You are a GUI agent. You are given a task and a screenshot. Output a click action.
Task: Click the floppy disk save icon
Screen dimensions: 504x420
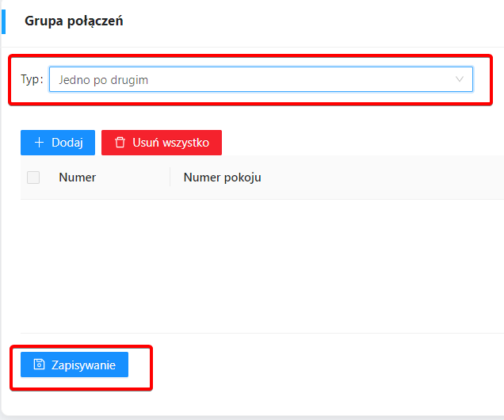click(39, 365)
